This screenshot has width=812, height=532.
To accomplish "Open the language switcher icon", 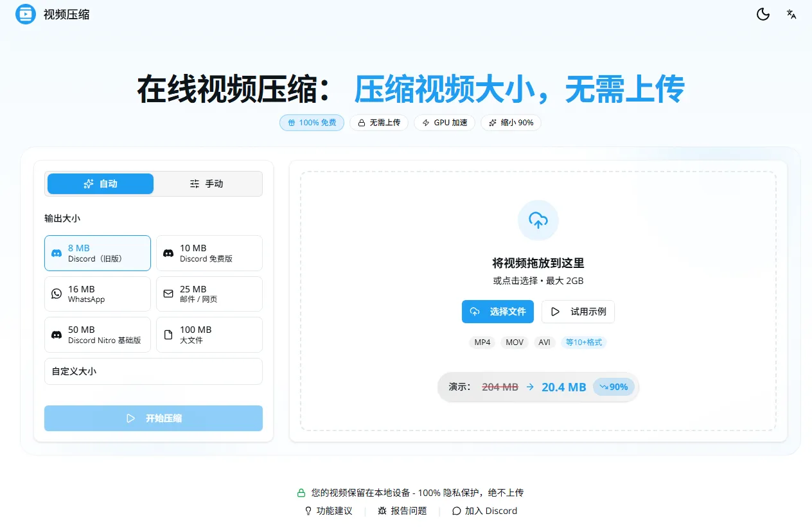I will pyautogui.click(x=791, y=13).
